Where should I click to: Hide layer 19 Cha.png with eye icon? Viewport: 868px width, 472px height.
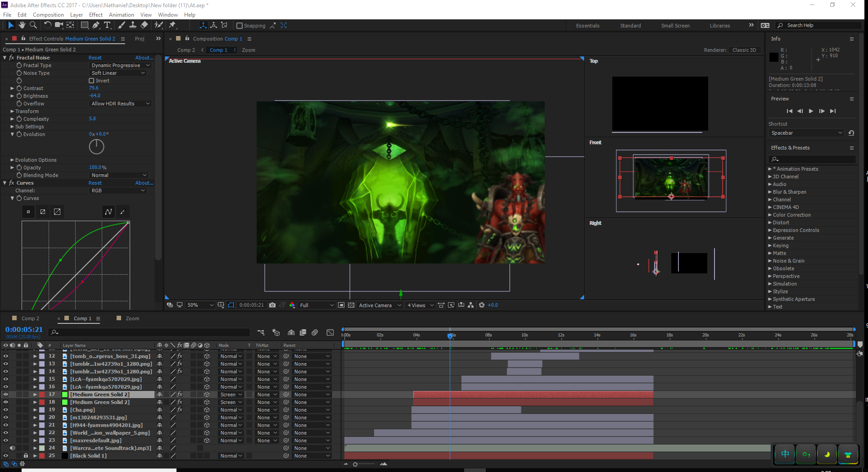5,410
